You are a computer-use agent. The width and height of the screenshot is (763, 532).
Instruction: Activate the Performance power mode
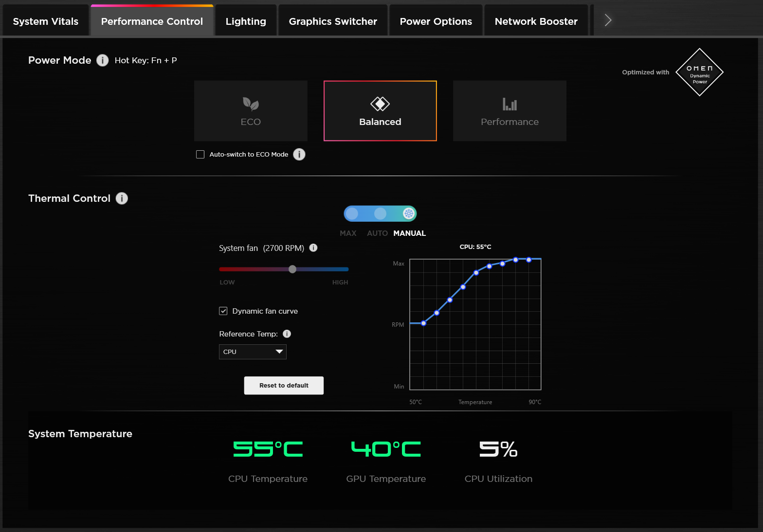(x=509, y=111)
